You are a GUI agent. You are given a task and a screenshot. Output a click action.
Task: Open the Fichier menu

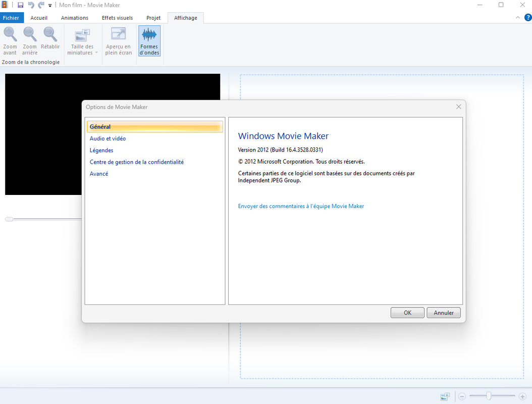[11, 18]
